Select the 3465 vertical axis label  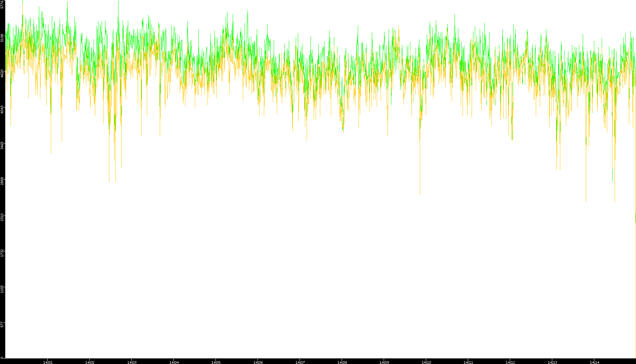2,145
